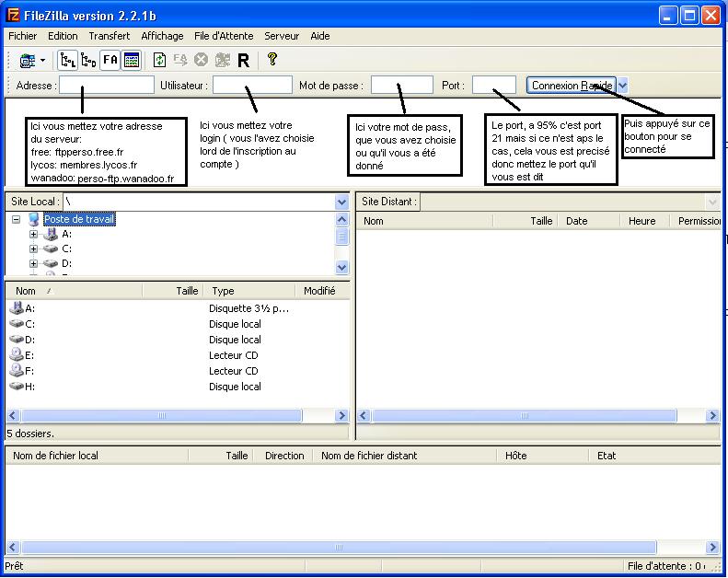Open the Serveur menu

pyautogui.click(x=282, y=36)
